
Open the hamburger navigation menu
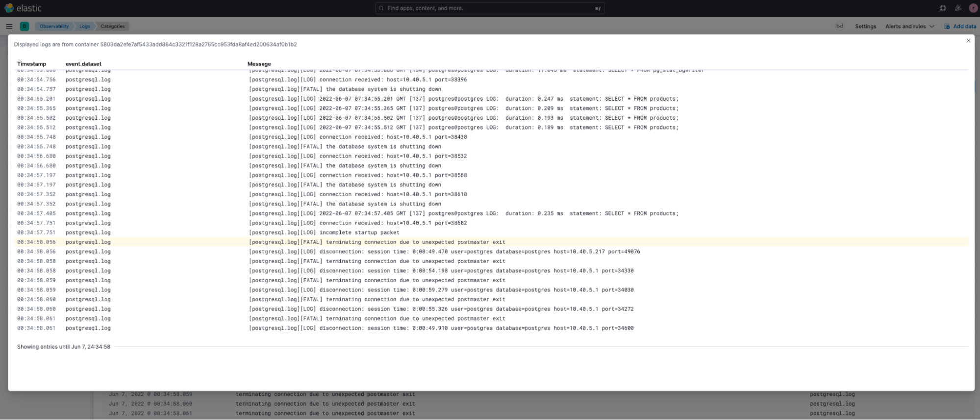click(9, 26)
